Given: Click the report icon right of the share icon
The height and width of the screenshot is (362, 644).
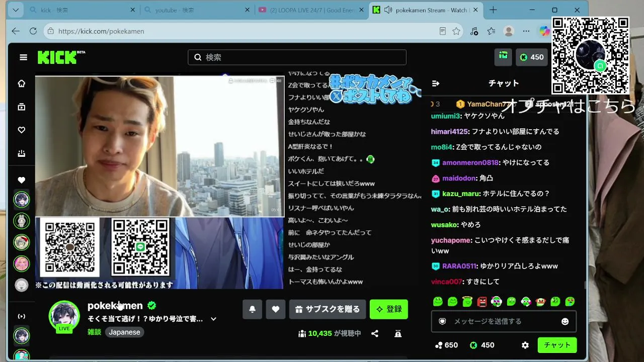Looking at the screenshot, I should 398,333.
